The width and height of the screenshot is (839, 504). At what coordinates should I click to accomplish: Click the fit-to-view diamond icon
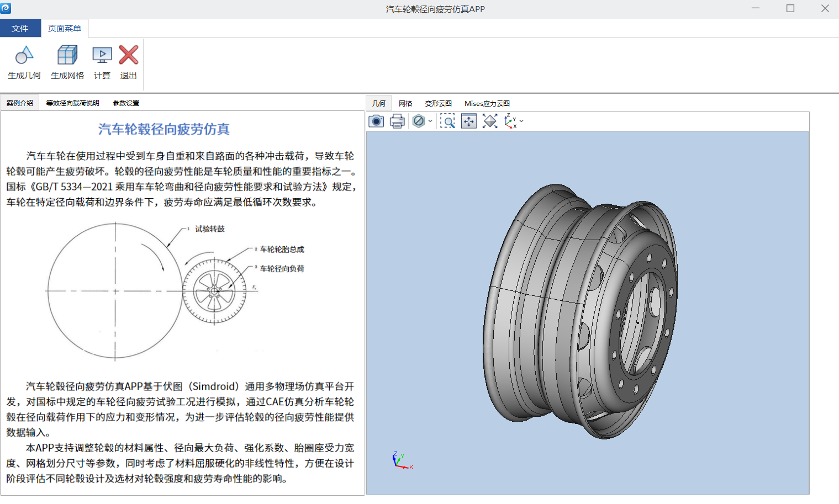490,121
